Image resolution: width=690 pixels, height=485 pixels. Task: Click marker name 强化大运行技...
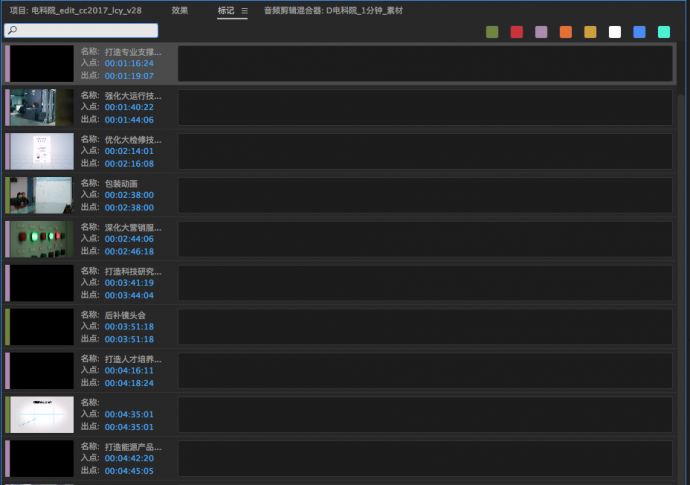click(133, 96)
